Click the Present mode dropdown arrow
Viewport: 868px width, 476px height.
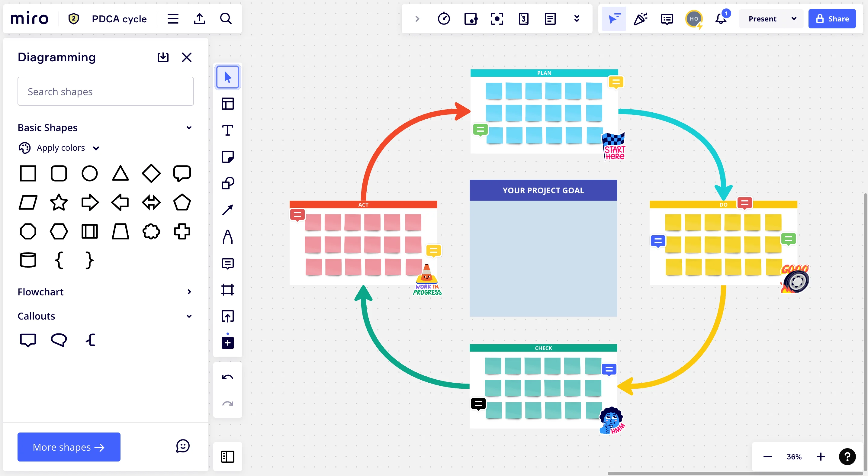[x=794, y=19]
